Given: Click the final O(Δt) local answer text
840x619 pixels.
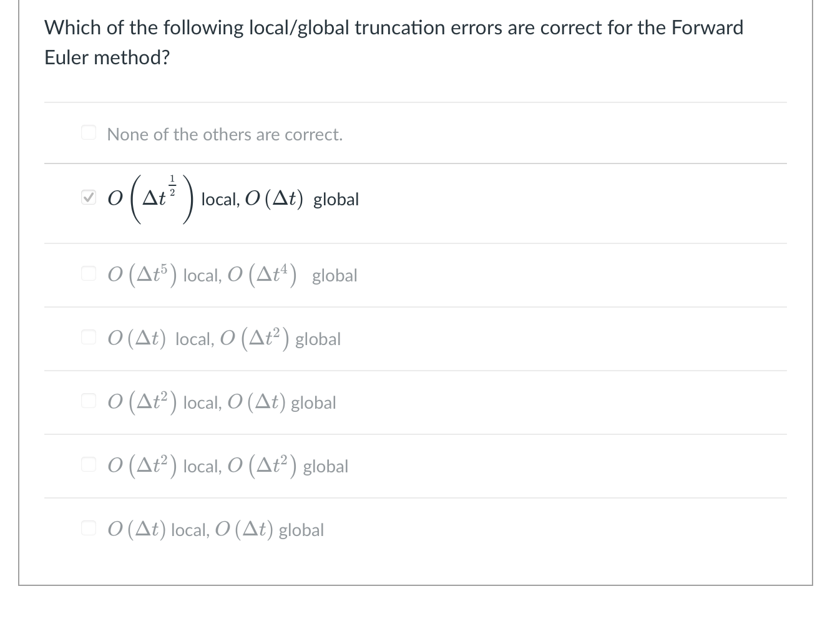Looking at the screenshot, I should [x=215, y=529].
